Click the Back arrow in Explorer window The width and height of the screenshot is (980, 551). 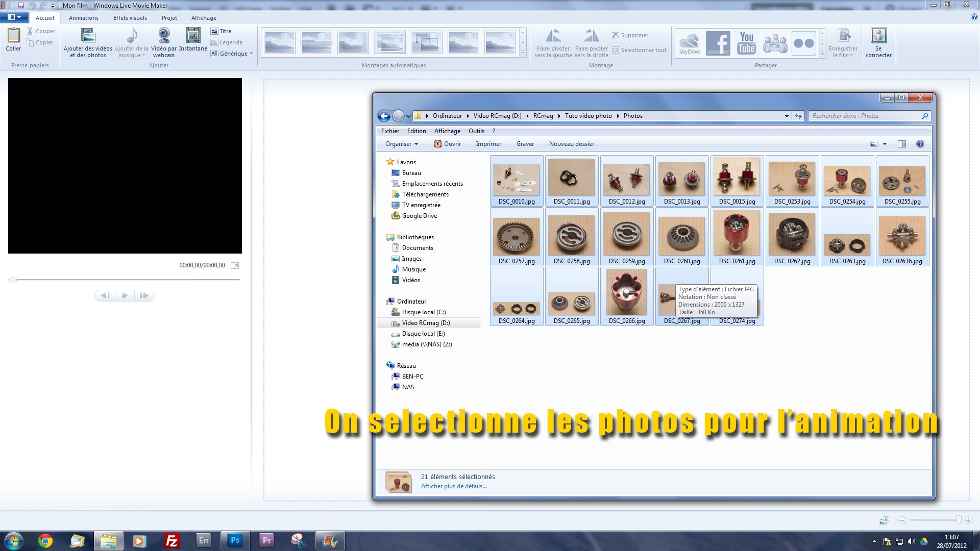(x=384, y=116)
